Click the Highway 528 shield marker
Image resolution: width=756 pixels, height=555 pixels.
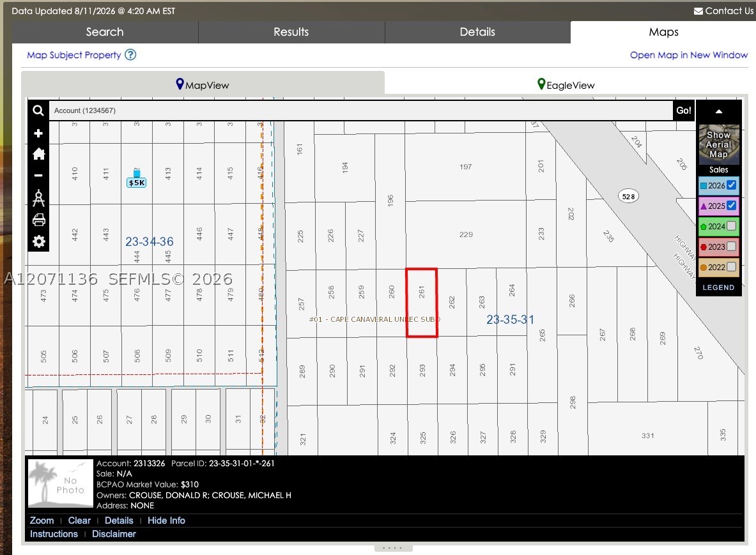(628, 196)
